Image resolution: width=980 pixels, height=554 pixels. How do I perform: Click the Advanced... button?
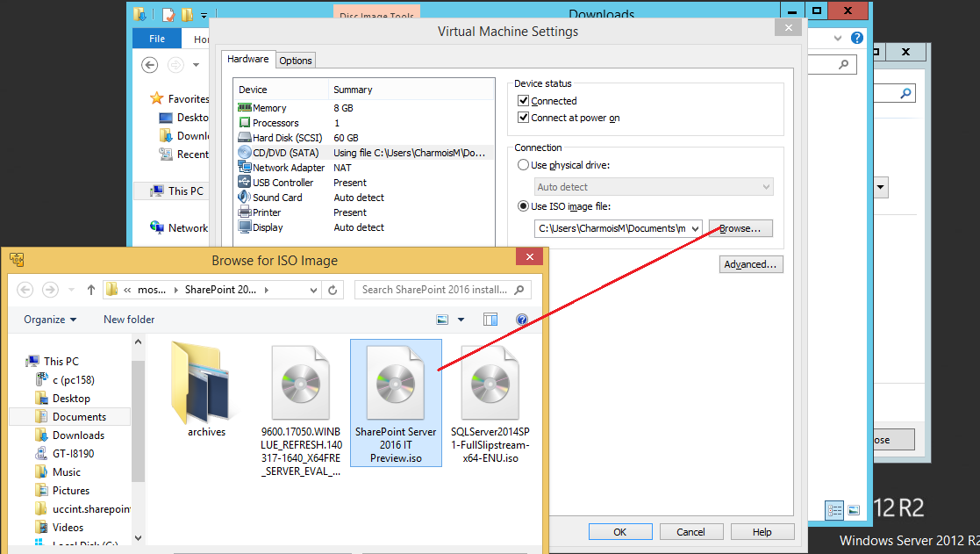click(751, 264)
